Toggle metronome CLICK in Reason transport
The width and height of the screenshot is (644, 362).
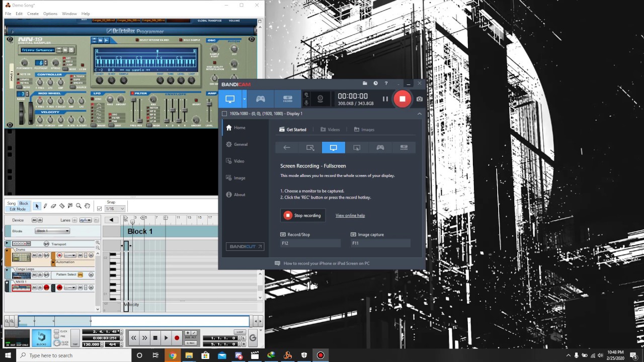(56, 331)
